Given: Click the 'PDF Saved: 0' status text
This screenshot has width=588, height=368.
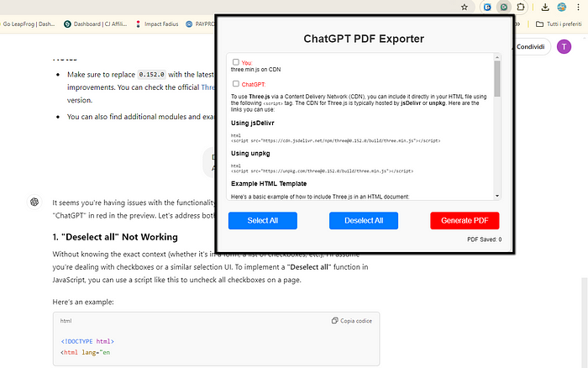Looking at the screenshot, I should click(484, 239).
